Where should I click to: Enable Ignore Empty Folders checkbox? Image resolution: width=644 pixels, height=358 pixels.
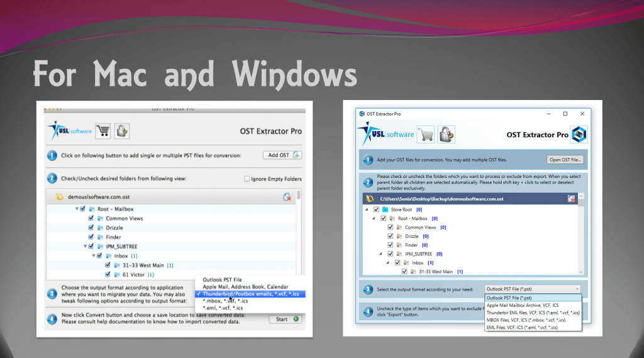point(247,179)
